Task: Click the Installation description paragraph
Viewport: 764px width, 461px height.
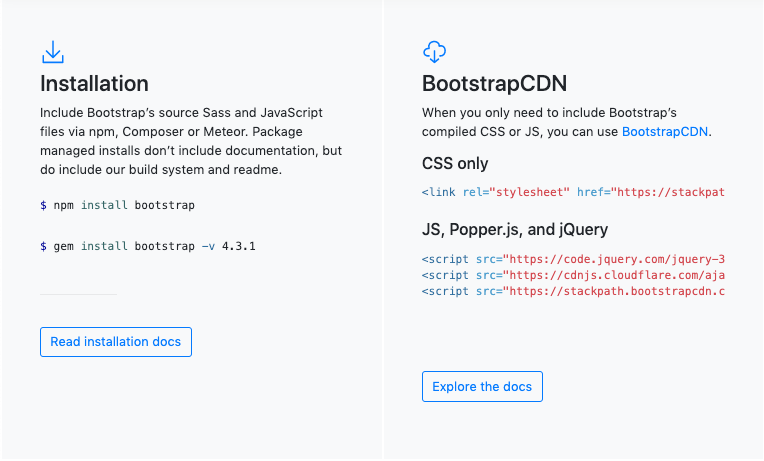Action: [191, 141]
